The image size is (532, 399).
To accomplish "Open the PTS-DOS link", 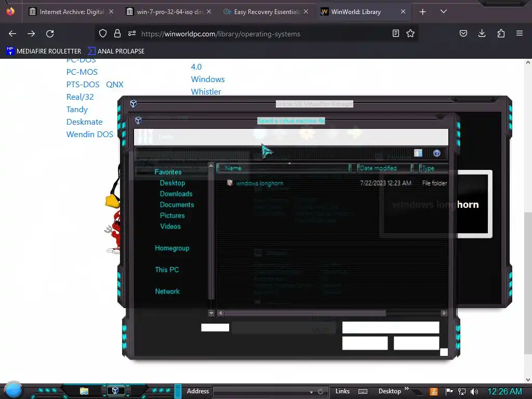I will tap(83, 85).
